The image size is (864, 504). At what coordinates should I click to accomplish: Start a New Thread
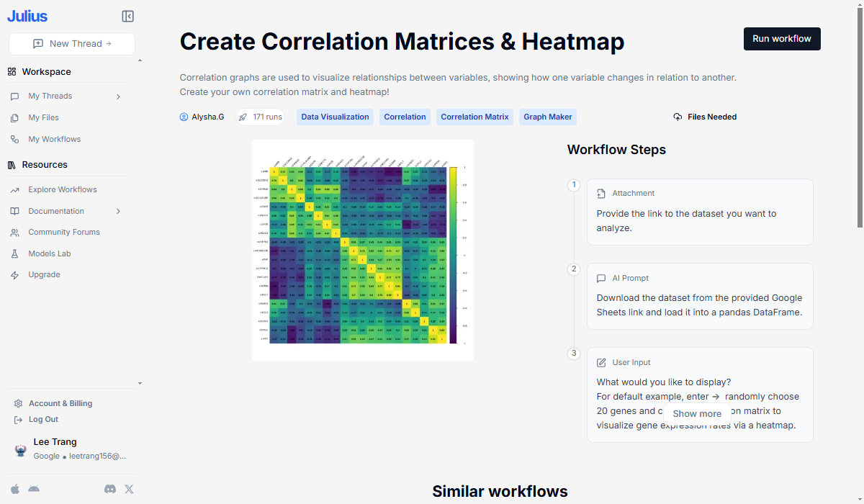click(72, 44)
